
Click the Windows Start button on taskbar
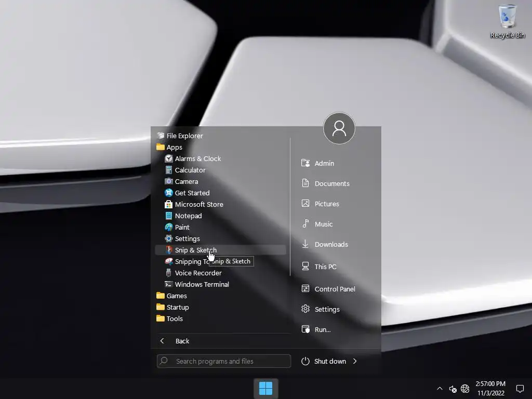[265, 389]
